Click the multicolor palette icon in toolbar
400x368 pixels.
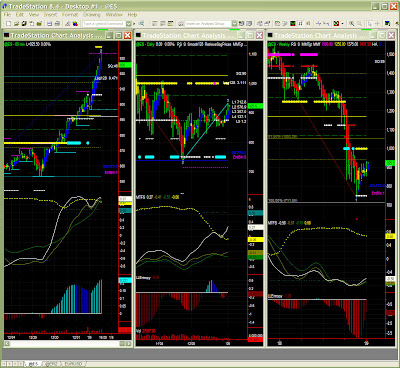pyautogui.click(x=75, y=24)
